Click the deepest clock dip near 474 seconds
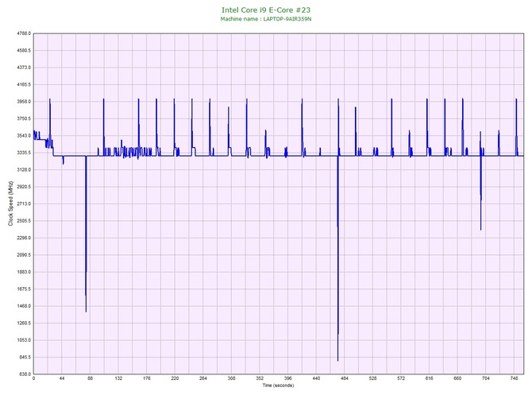532x399 pixels. 338,360
